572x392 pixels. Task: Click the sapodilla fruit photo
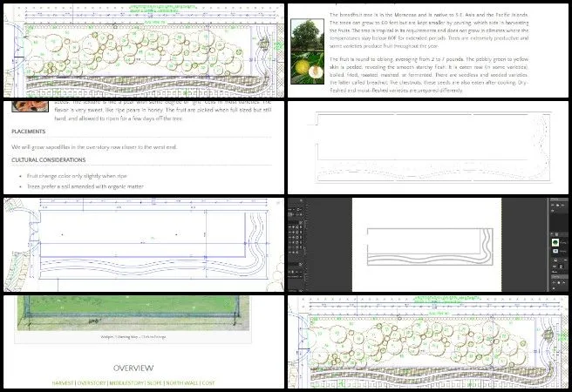(30, 106)
